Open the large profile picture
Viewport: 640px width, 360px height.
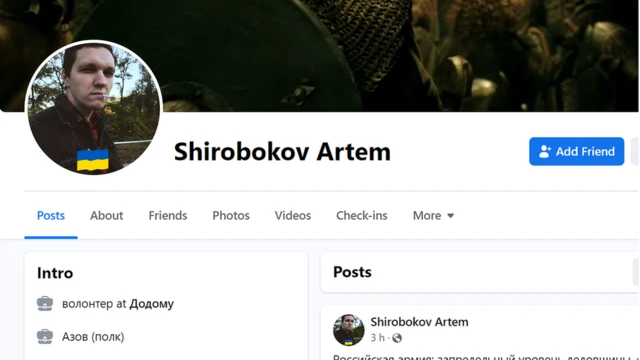tap(93, 108)
